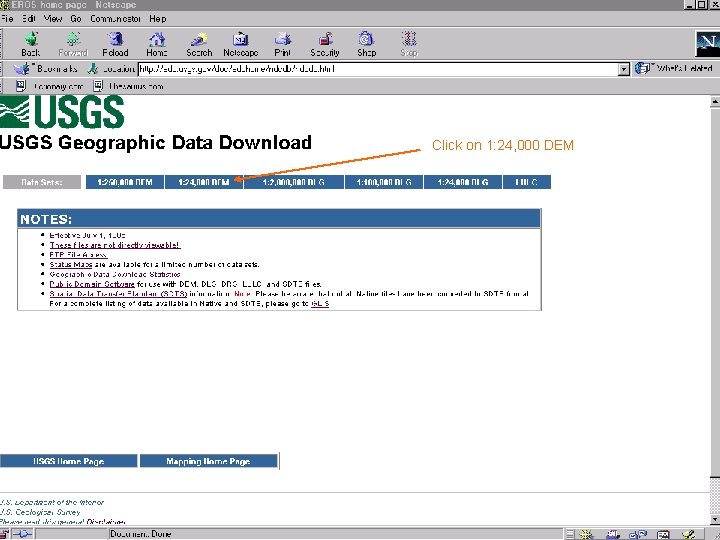Select the 1:2,000,000 DLG data set
This screenshot has width=720, height=540.
tap(294, 182)
